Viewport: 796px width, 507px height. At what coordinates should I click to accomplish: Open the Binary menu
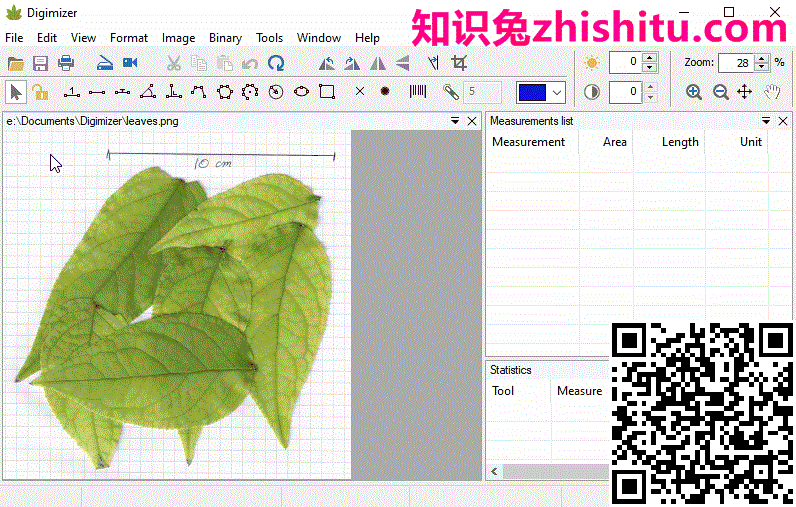pos(225,38)
